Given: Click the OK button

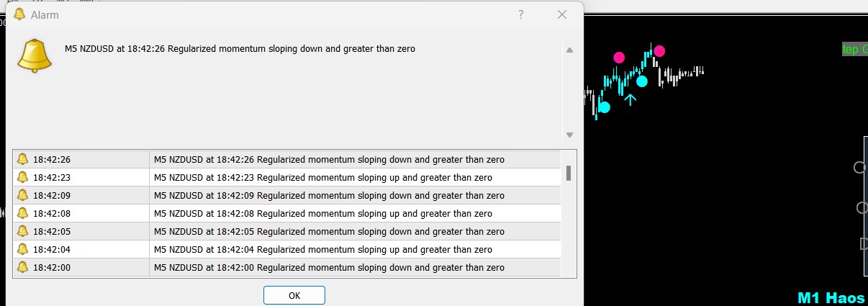Looking at the screenshot, I should (x=294, y=295).
